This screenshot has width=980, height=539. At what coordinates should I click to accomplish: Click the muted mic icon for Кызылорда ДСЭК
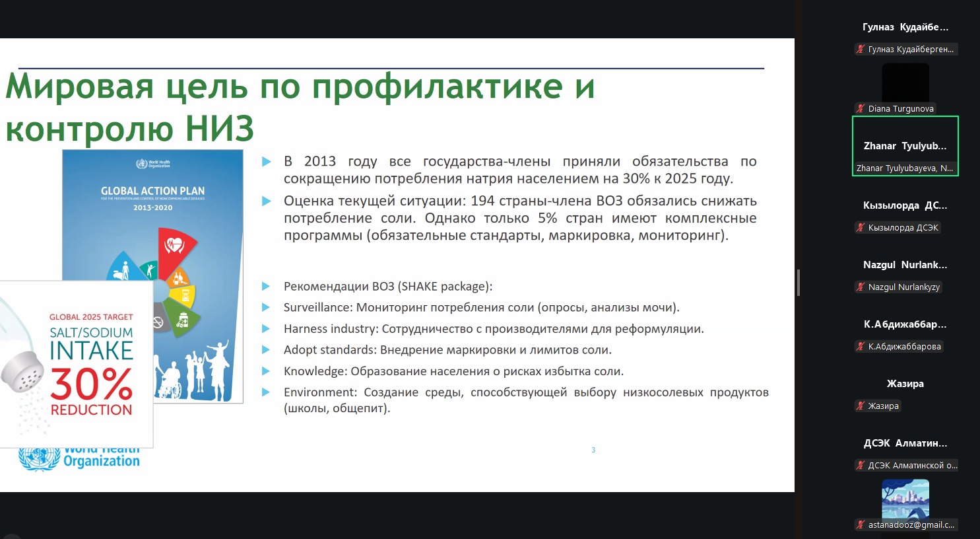tap(861, 228)
